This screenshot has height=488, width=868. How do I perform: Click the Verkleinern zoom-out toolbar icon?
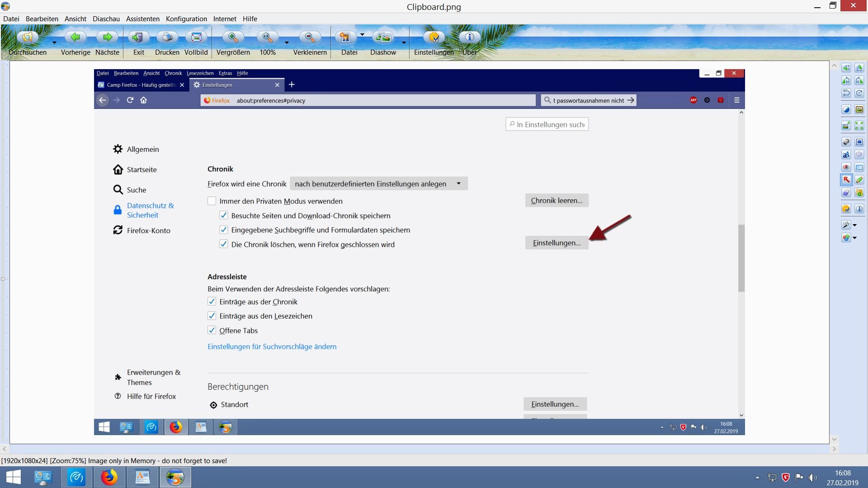coord(310,38)
